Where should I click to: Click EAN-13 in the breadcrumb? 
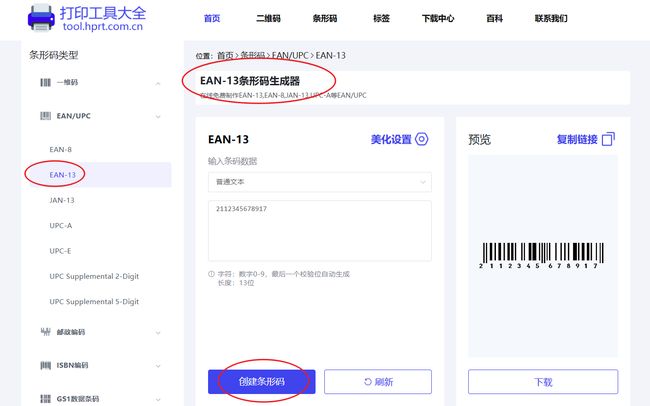(x=330, y=55)
